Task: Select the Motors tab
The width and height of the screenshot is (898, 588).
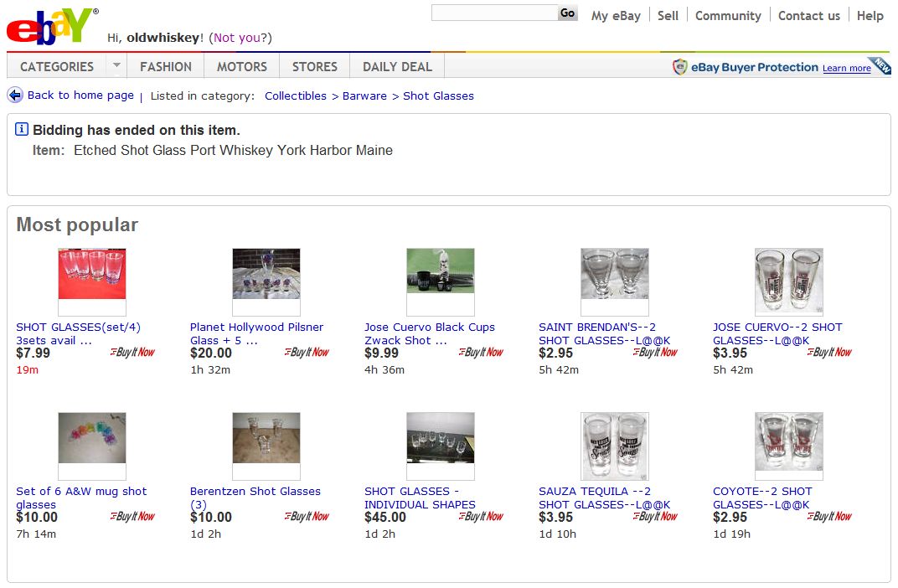Action: [x=242, y=66]
